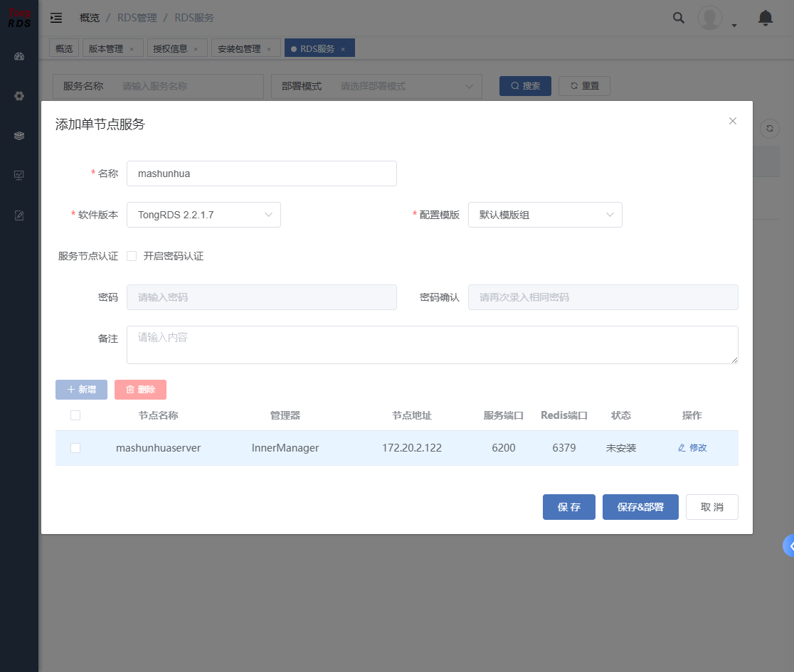
Task: Add a node with 新增 button
Action: [x=82, y=390]
